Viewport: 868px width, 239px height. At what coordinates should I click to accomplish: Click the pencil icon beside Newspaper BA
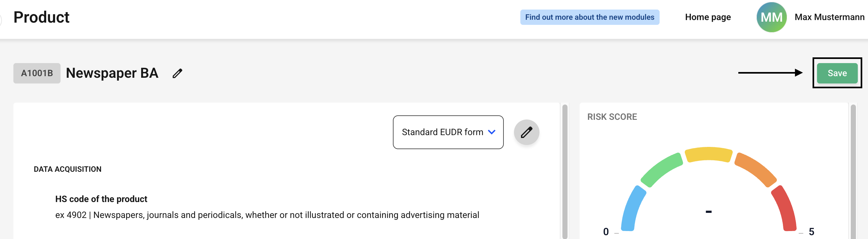pyautogui.click(x=177, y=74)
